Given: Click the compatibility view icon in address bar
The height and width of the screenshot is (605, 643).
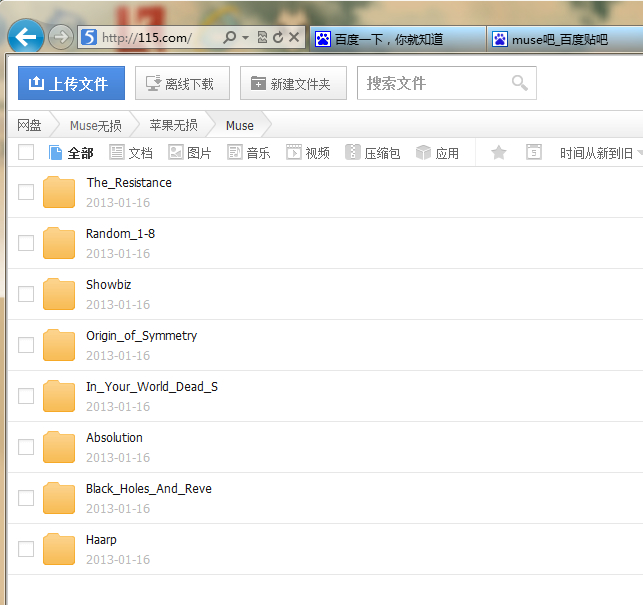Looking at the screenshot, I should click(262, 37).
